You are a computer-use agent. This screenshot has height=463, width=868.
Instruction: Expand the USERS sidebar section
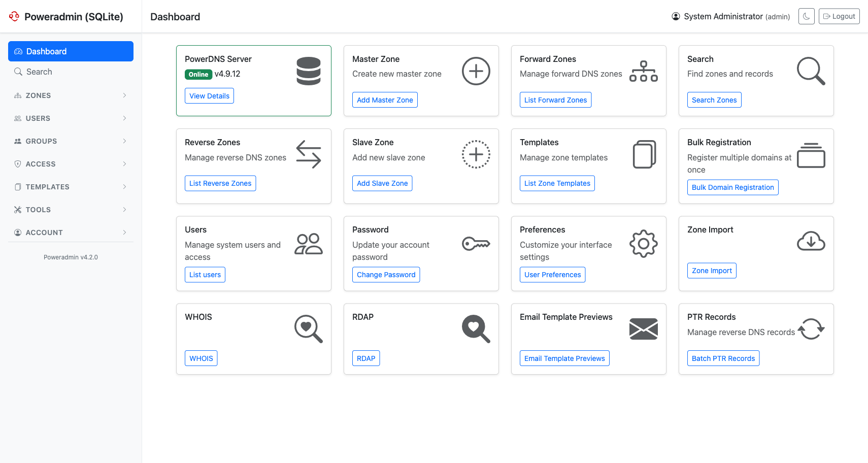click(x=71, y=118)
